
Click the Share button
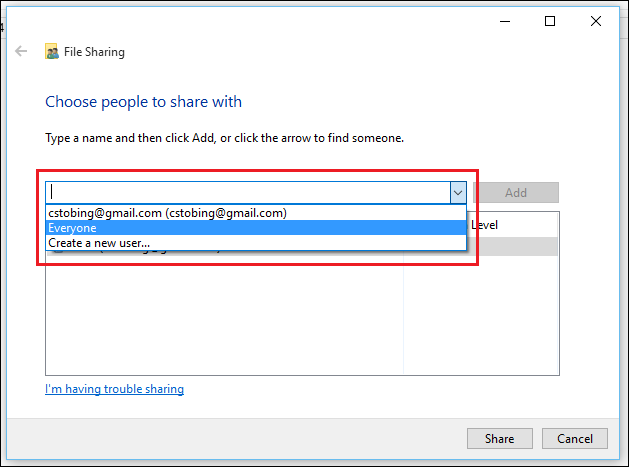click(500, 438)
